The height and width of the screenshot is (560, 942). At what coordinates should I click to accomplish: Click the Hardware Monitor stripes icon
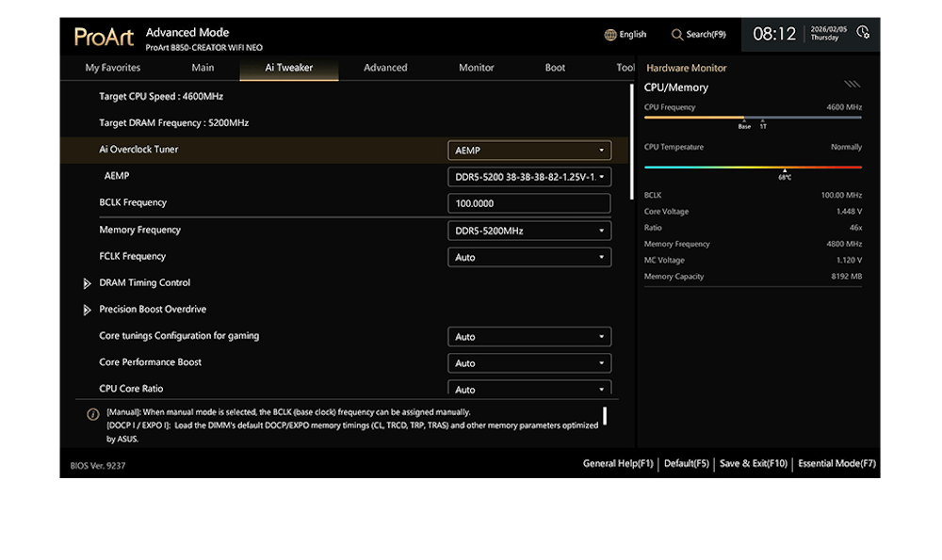click(x=852, y=84)
